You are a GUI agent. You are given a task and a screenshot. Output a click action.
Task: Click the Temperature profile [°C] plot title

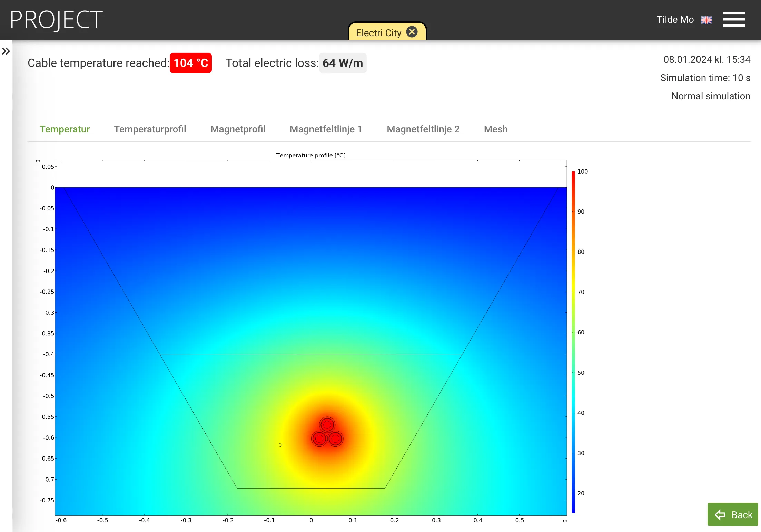coord(310,155)
